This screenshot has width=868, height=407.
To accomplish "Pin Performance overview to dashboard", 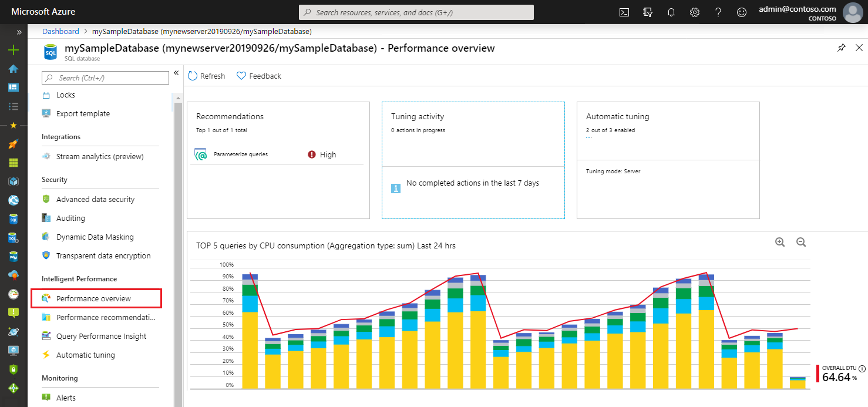I will pyautogui.click(x=842, y=48).
